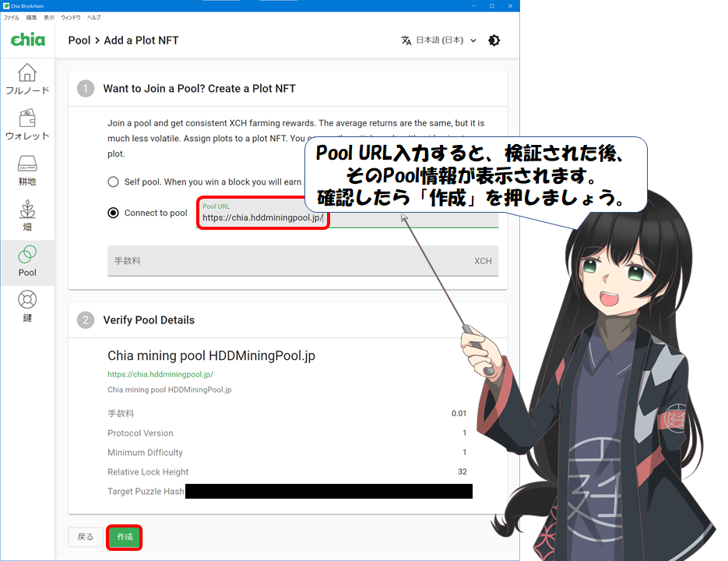The image size is (728, 561).
Task: Click the chia logo
Action: coord(28,40)
